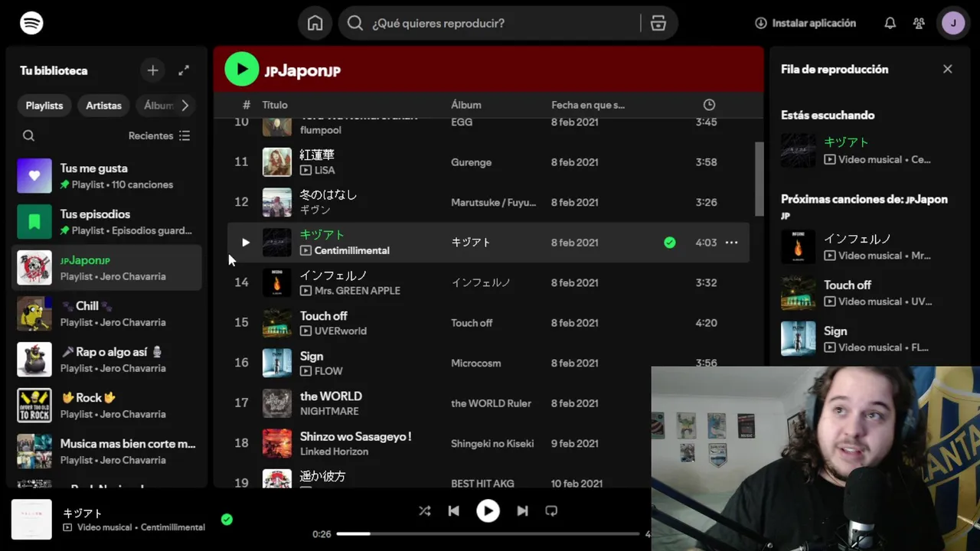Screen dimensions: 980x551
Task: Select track 冬のはなし title
Action: 328,194
